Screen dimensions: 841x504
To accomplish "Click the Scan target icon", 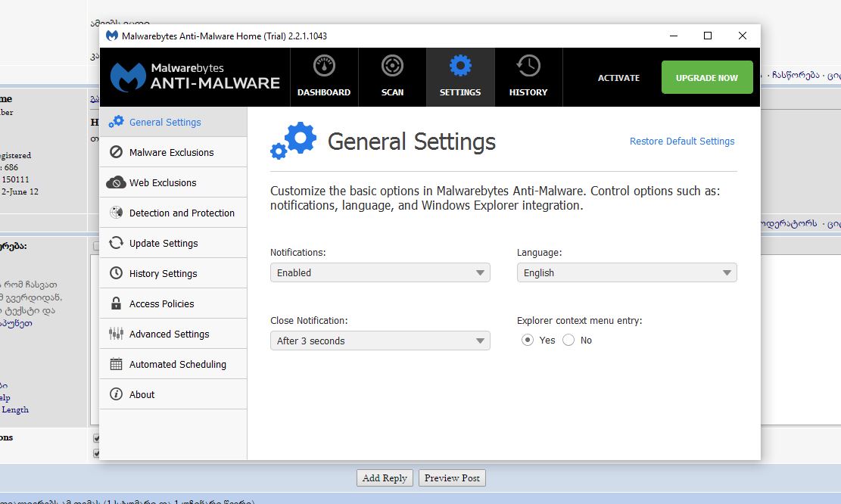I will 392,66.
